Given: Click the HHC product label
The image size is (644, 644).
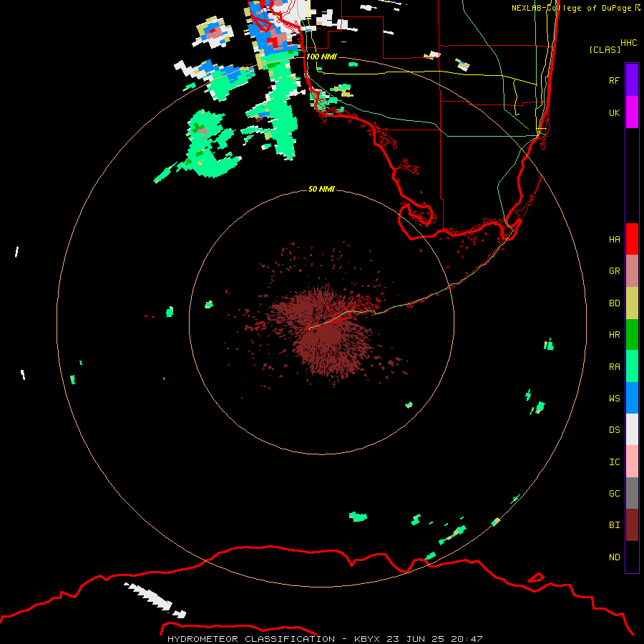Looking at the screenshot, I should (628, 43).
